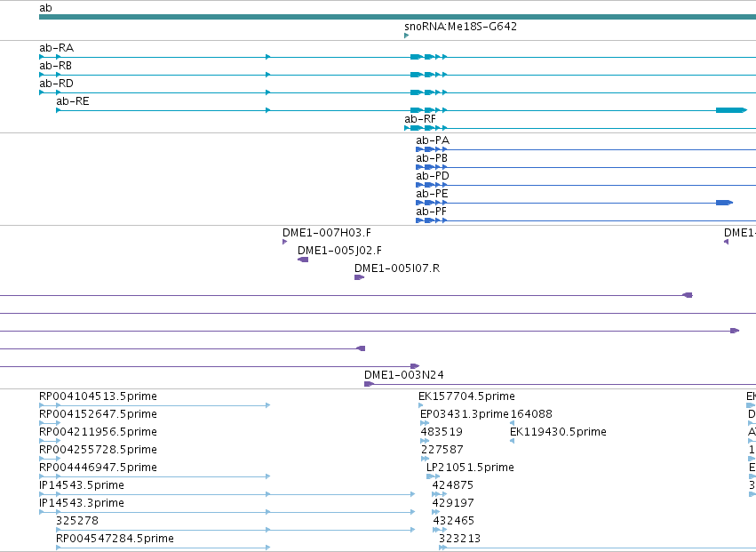This screenshot has width=756, height=552.
Task: Select RP004152647.5prime EST label
Action: [98, 414]
